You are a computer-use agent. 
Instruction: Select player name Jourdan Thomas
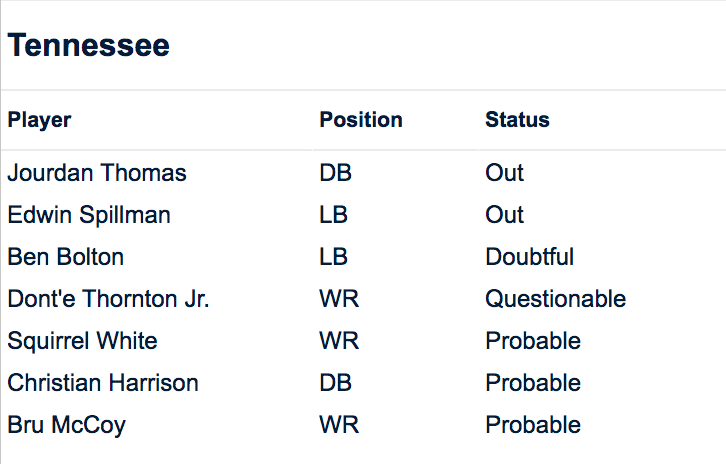[x=97, y=173]
